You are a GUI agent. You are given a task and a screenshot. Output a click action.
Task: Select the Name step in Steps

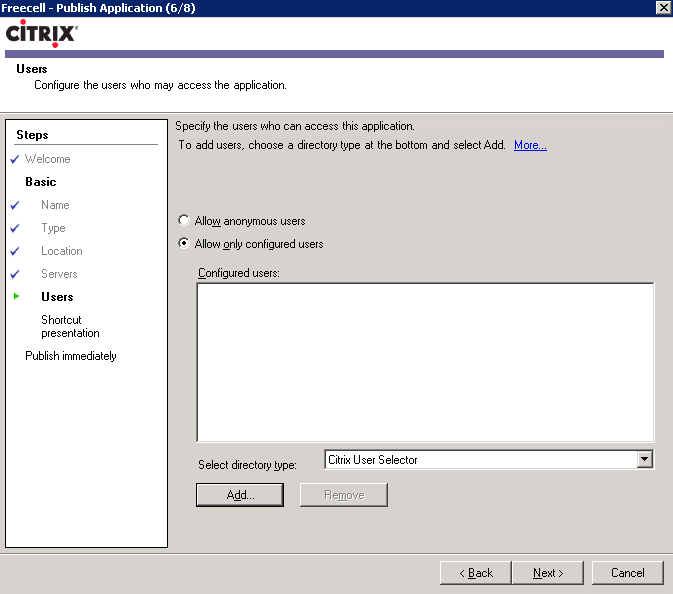tap(55, 205)
